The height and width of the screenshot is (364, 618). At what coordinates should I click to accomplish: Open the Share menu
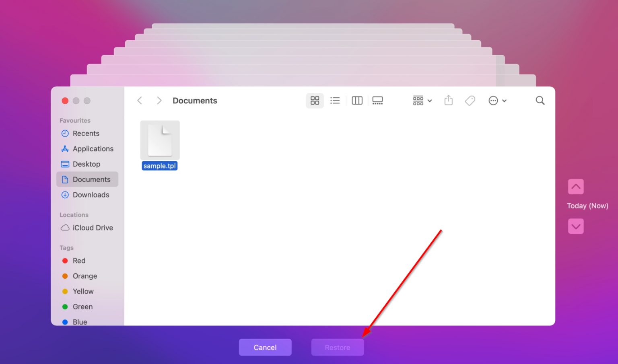[x=448, y=100]
